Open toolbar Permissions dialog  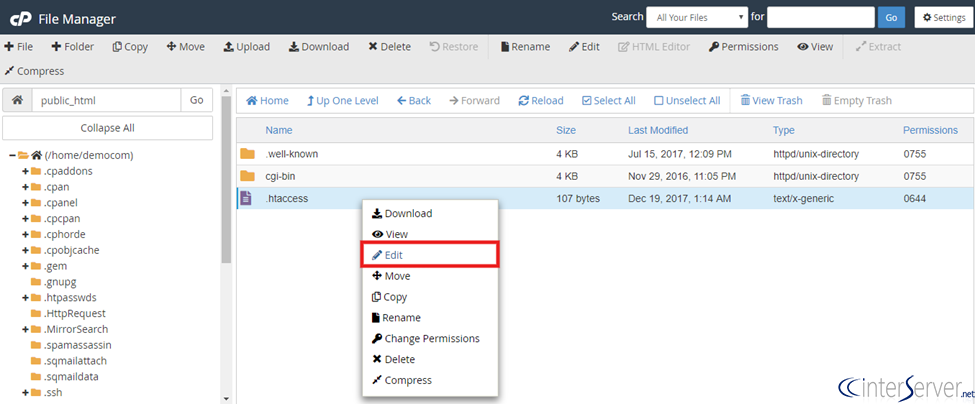point(743,47)
